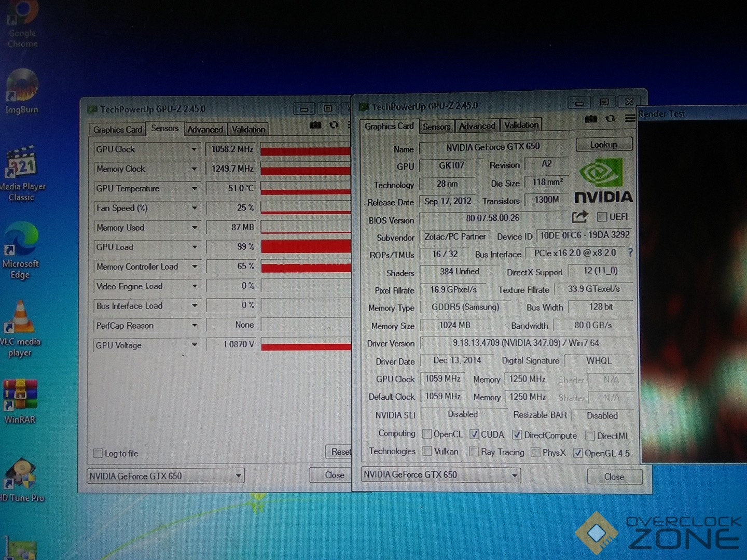
Task: Click Device ID value 10DE 0FC6
Action: 585,235
